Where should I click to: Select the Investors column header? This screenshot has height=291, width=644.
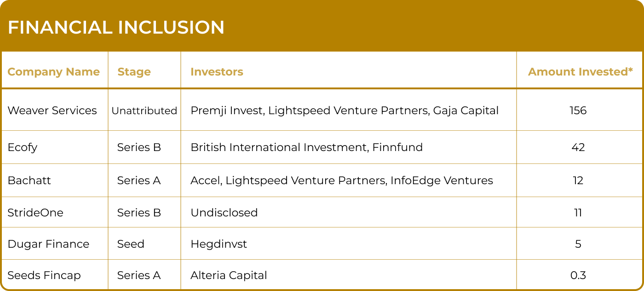tap(217, 72)
